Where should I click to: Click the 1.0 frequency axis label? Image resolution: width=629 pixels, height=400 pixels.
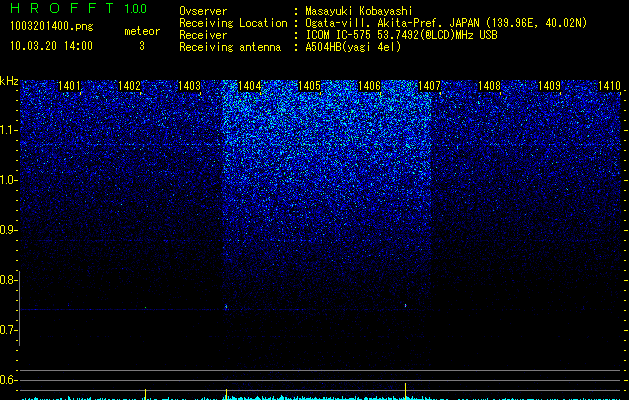(x=8, y=180)
